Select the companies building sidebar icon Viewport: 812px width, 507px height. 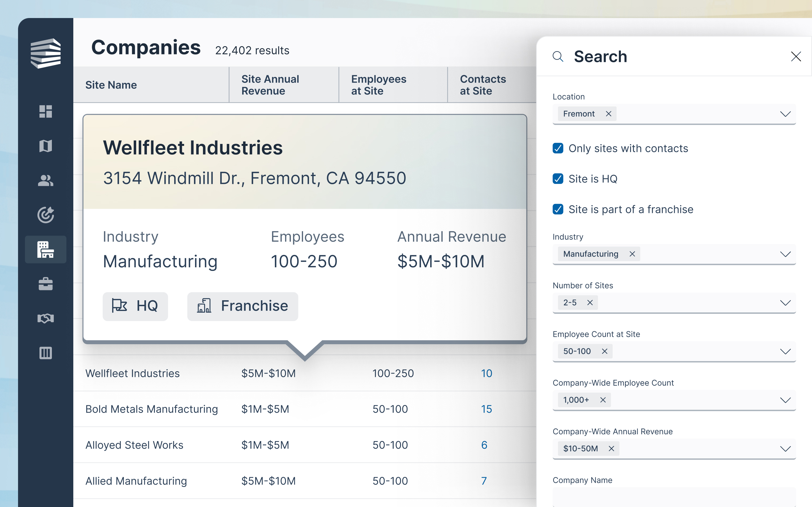pyautogui.click(x=46, y=250)
